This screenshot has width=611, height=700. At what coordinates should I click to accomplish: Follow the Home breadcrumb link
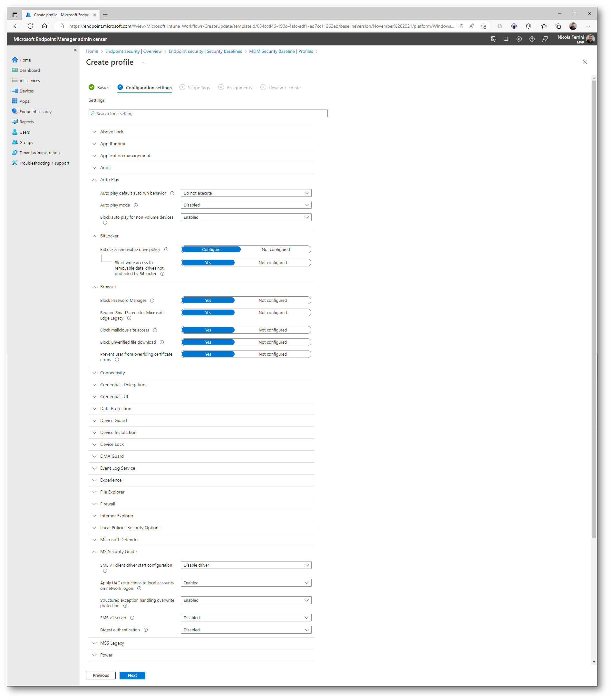(x=92, y=52)
